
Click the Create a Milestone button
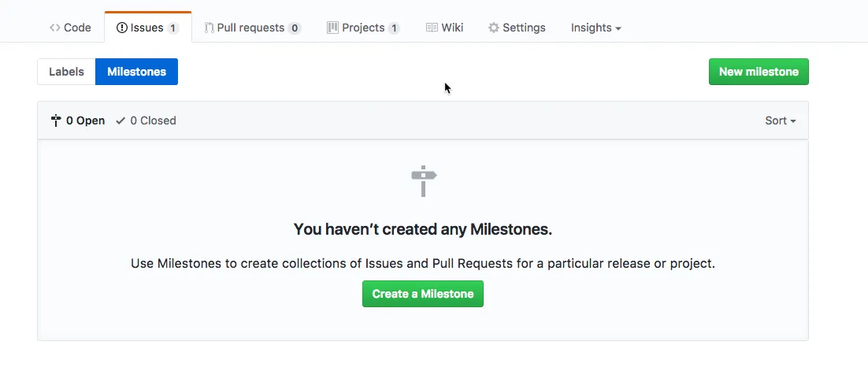click(x=423, y=294)
